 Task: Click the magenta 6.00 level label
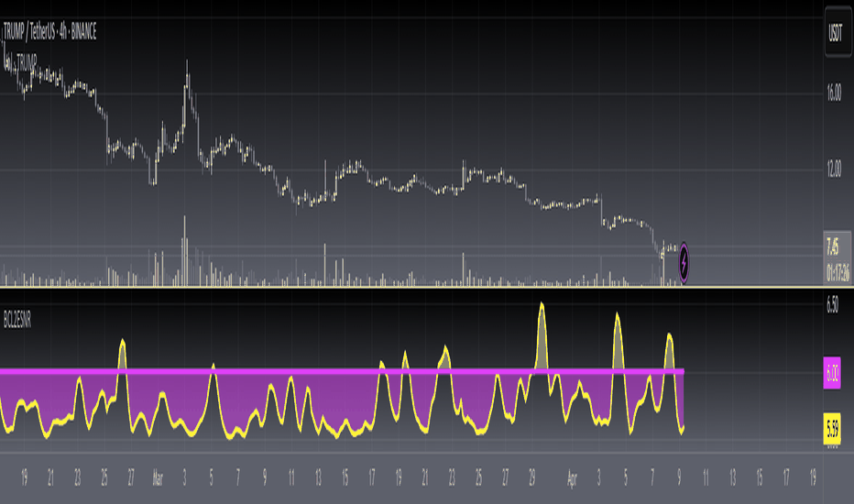[x=832, y=373]
